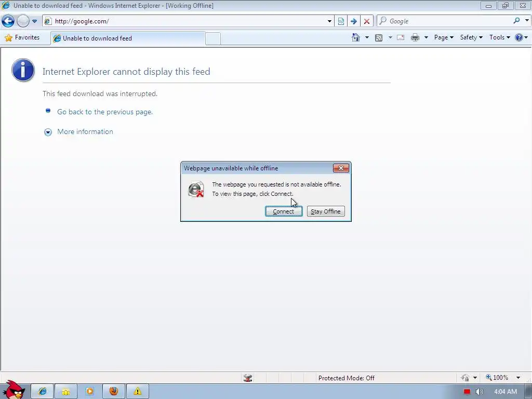
Task: Click the Home icon in command bar
Action: pyautogui.click(x=355, y=37)
